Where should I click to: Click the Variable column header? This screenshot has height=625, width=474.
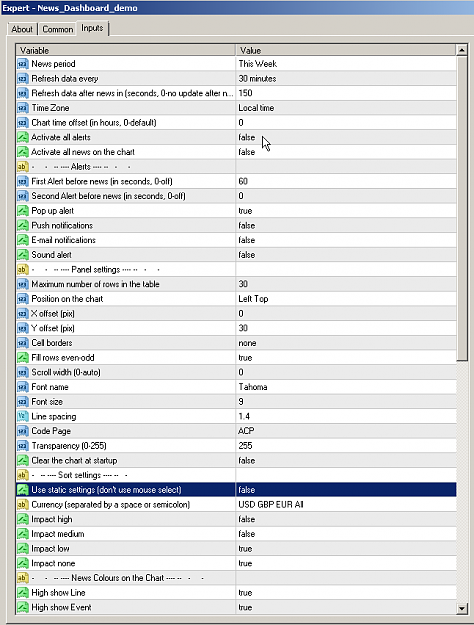(x=126, y=50)
